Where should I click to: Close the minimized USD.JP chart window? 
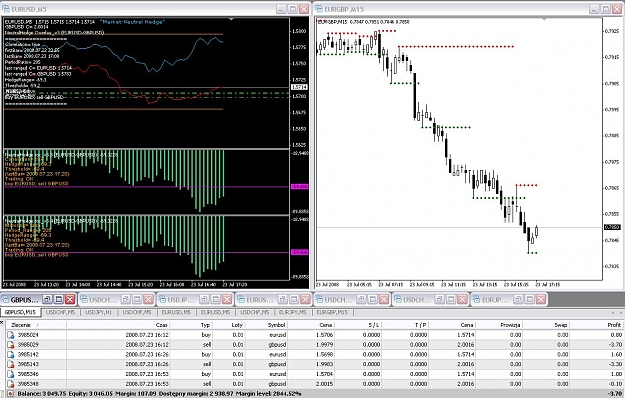click(x=227, y=299)
